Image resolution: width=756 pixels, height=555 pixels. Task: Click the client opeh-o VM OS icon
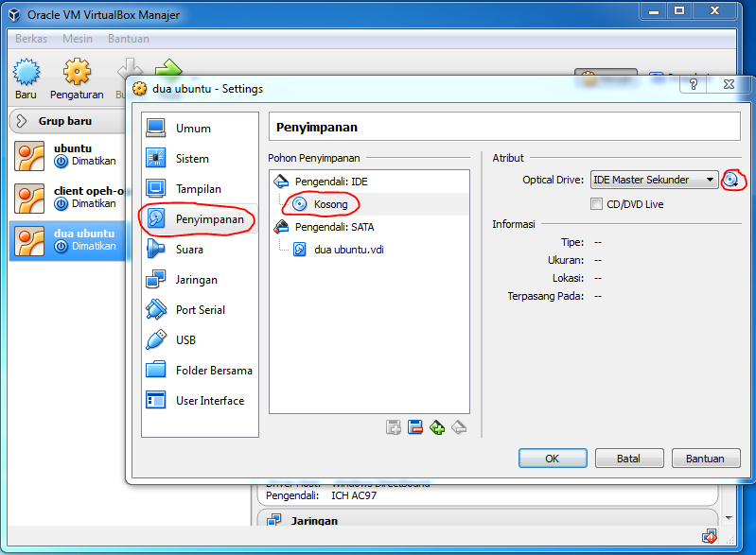[29, 198]
